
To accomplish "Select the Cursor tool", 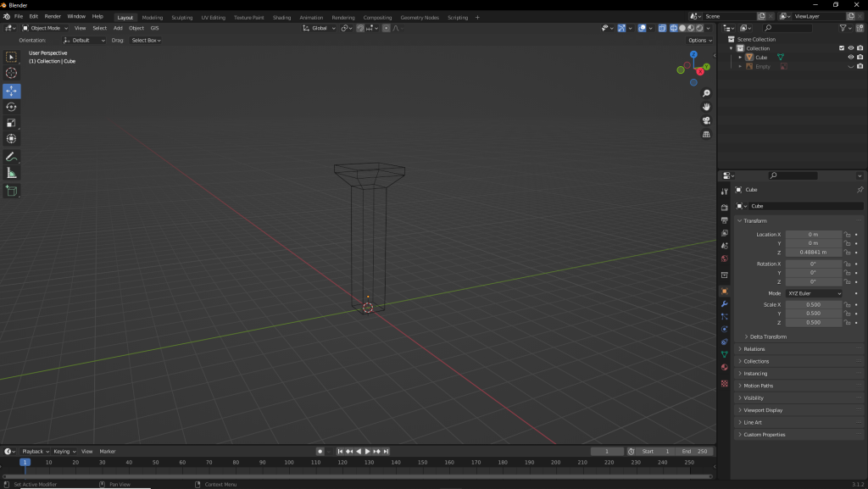I will click(12, 73).
